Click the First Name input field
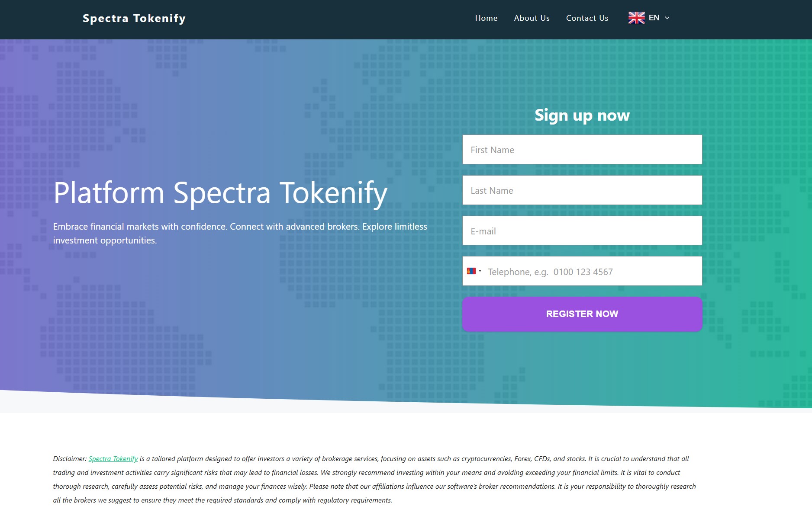This screenshot has height=522, width=812. (582, 149)
